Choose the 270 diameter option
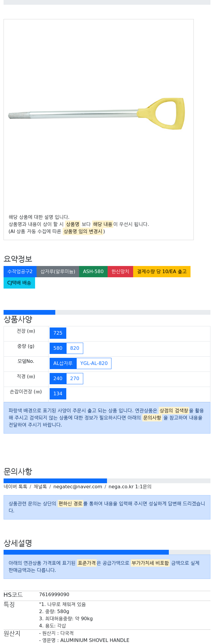The width and height of the screenshot is (214, 644). [75, 379]
